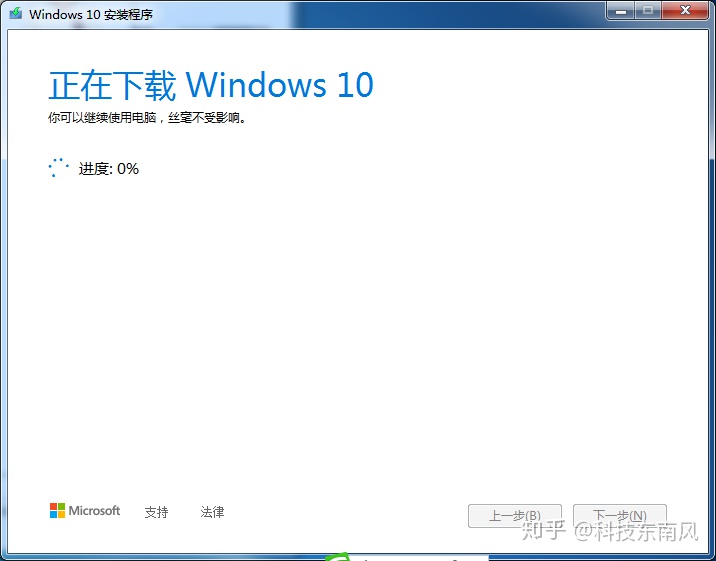Click the 你可以继续使用电脑，丝毫不受影响。 subtitle text
The height and width of the screenshot is (561, 716).
(x=147, y=118)
